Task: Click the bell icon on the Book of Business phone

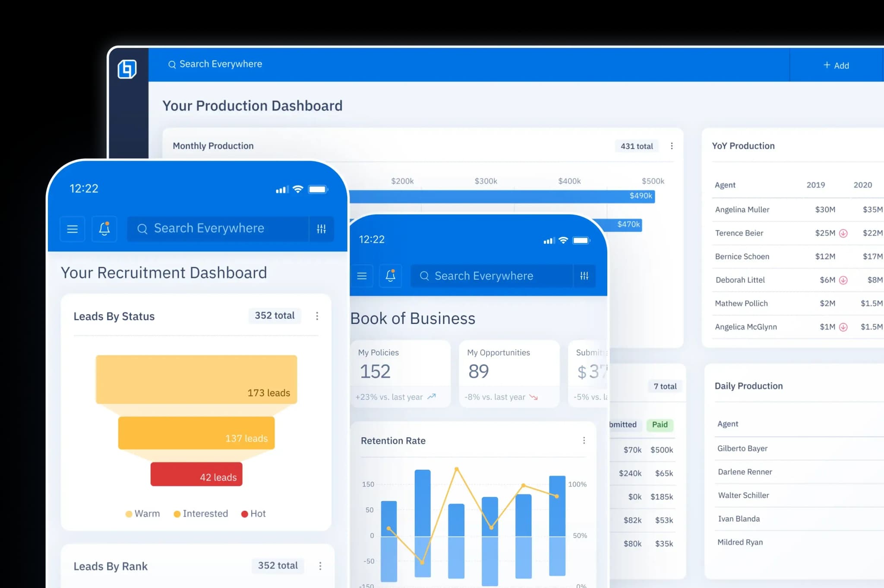Action: click(x=390, y=276)
